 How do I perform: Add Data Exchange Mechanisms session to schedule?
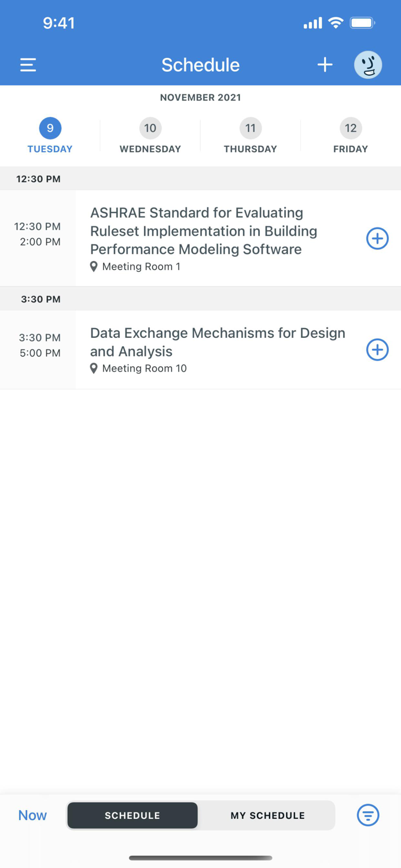pyautogui.click(x=377, y=350)
